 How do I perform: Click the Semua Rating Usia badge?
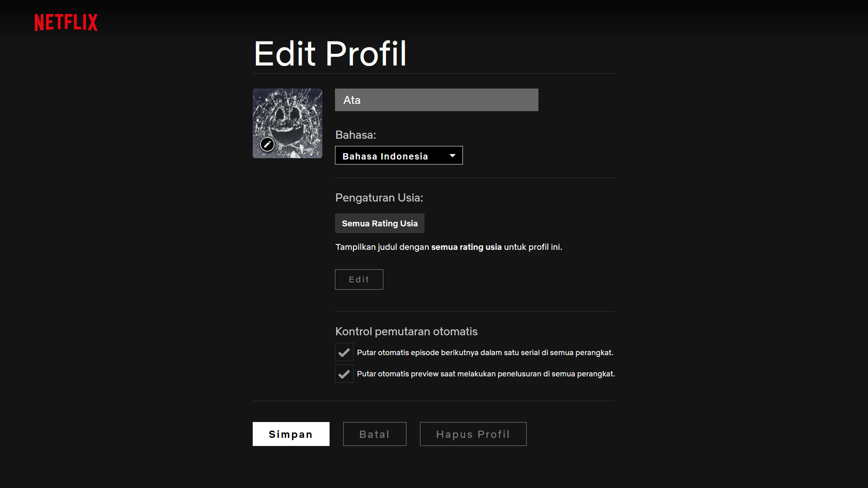tap(379, 223)
